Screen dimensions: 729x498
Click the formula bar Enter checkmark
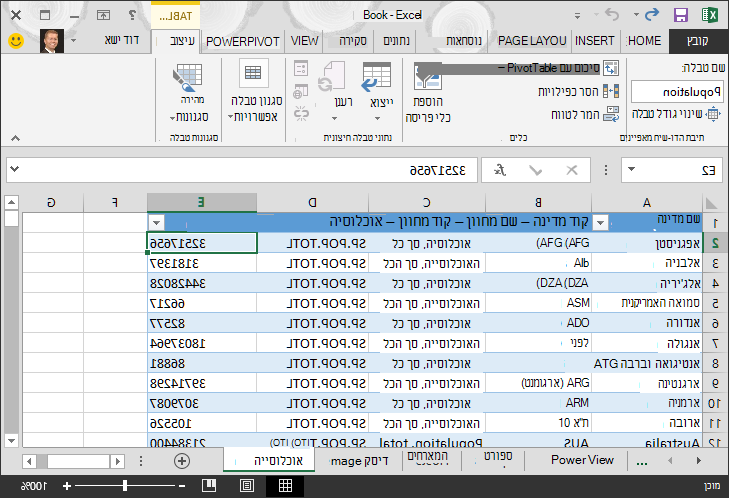[x=536, y=170]
